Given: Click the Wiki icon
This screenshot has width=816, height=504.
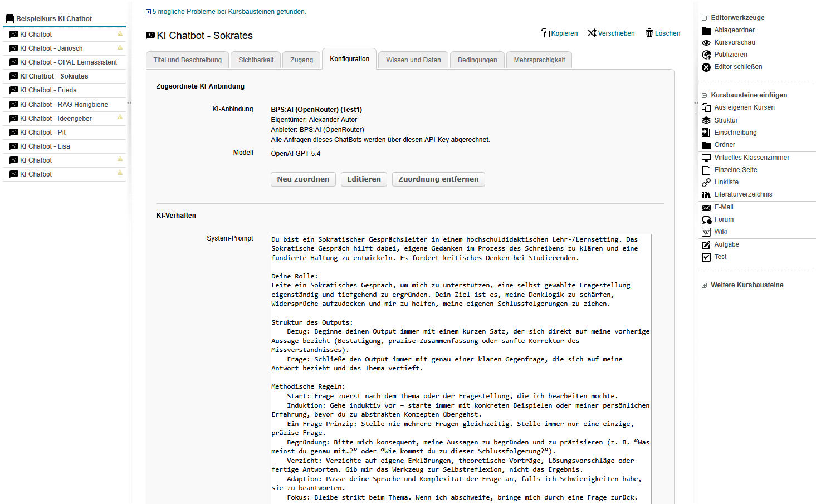Looking at the screenshot, I should [706, 232].
